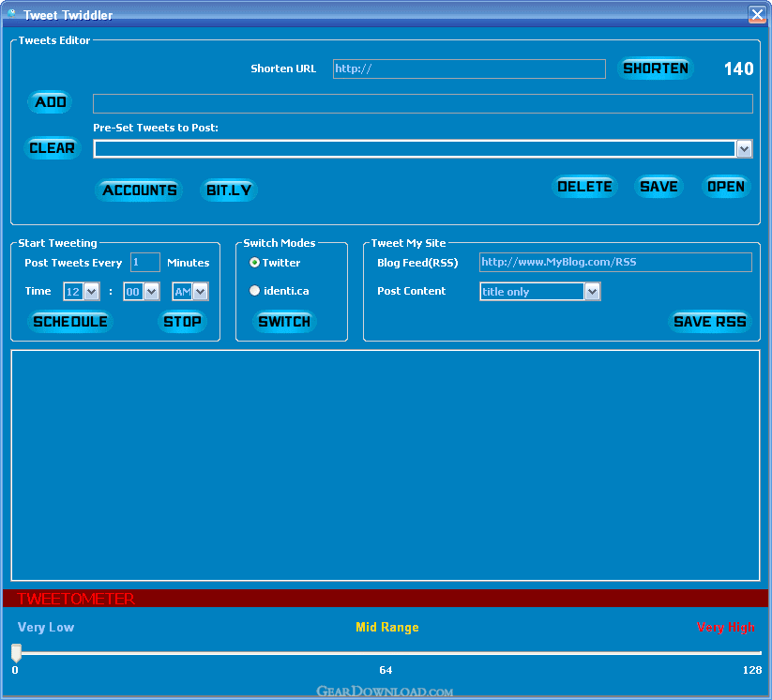Click the Very Low label
Image resolution: width=772 pixels, height=700 pixels.
tap(46, 627)
